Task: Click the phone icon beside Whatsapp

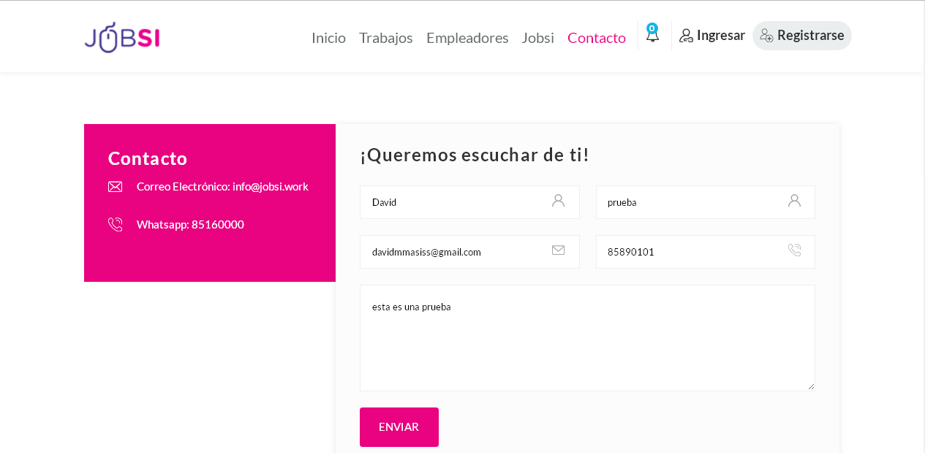Action: click(x=115, y=225)
